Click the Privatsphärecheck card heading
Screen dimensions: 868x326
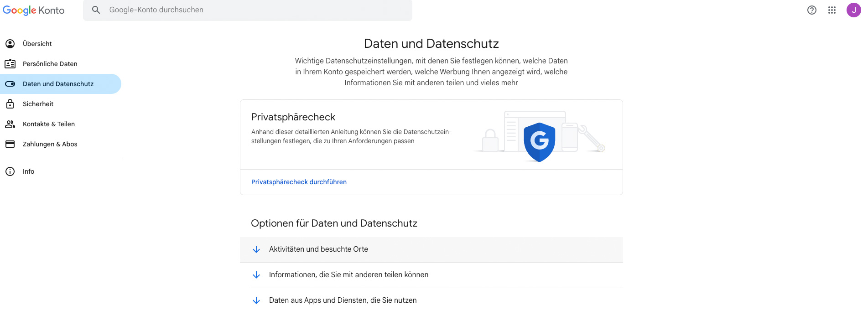(x=293, y=117)
